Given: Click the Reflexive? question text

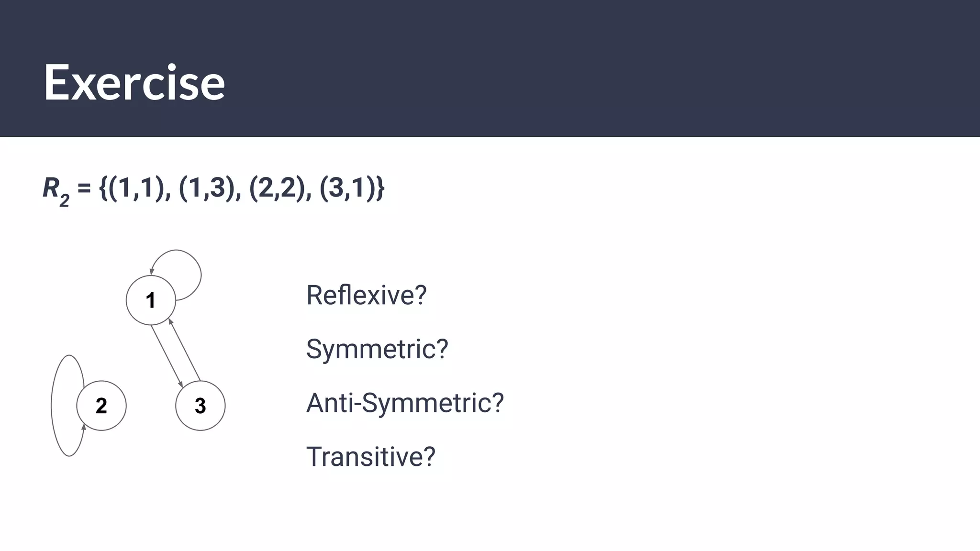Looking at the screenshot, I should tap(366, 295).
